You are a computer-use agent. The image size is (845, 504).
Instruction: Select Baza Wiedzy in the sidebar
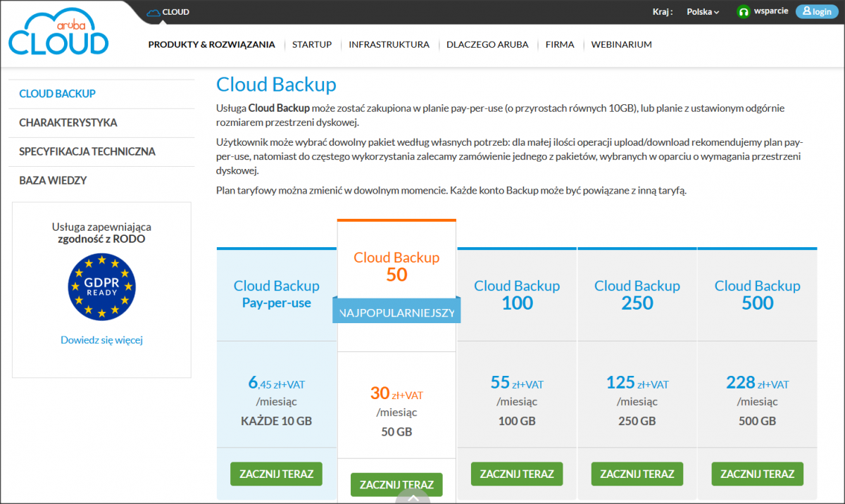[x=102, y=180]
